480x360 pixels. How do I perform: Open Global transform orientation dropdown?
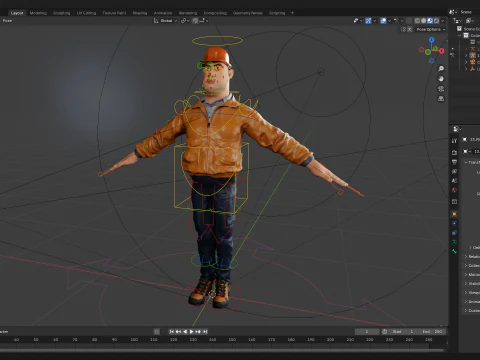click(165, 21)
